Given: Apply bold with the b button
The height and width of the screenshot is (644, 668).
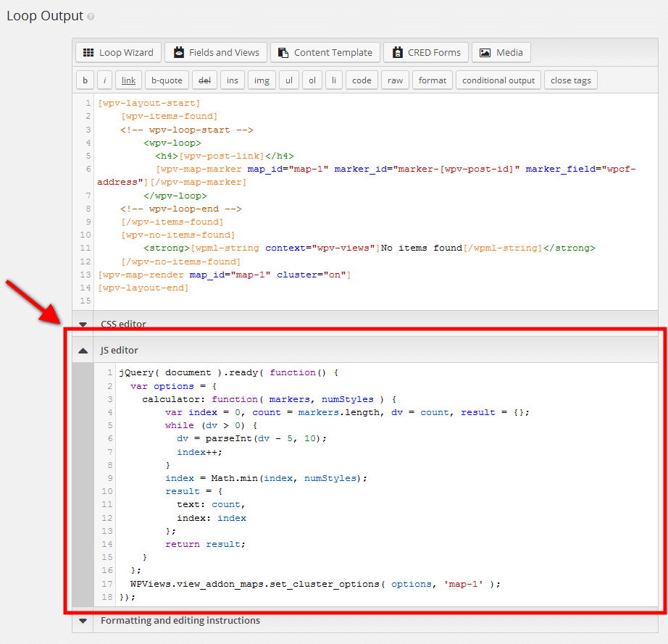Looking at the screenshot, I should 85,80.
